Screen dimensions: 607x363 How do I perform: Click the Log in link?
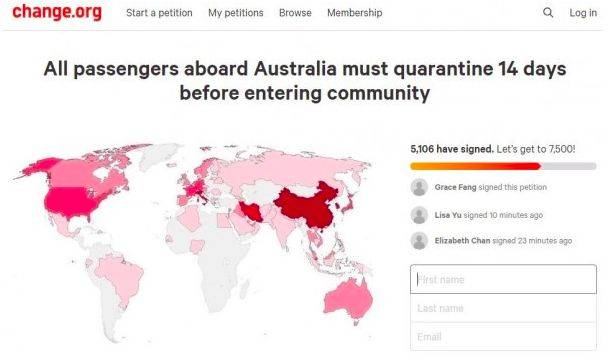click(583, 13)
